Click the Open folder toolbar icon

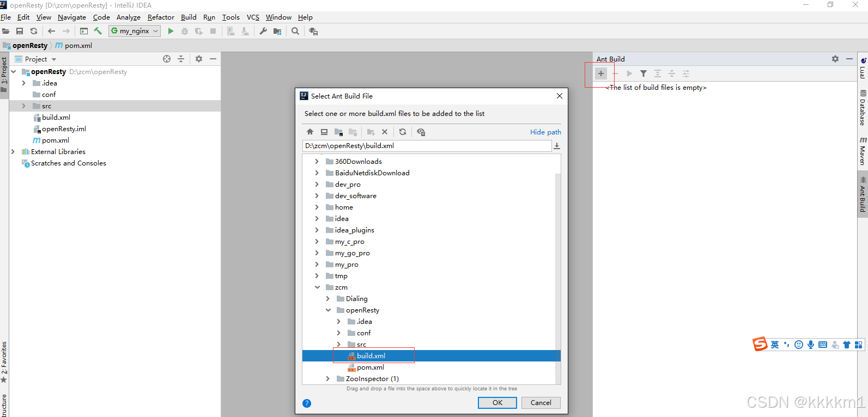click(x=5, y=31)
